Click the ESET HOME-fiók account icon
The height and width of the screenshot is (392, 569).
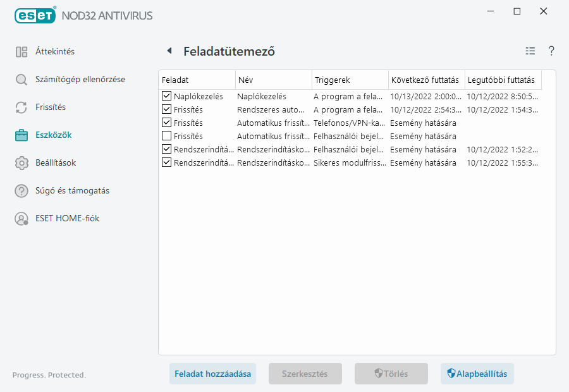tap(21, 217)
